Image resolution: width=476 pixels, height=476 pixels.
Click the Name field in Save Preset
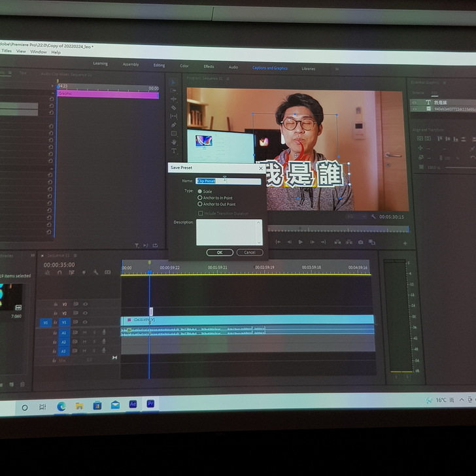pos(228,181)
